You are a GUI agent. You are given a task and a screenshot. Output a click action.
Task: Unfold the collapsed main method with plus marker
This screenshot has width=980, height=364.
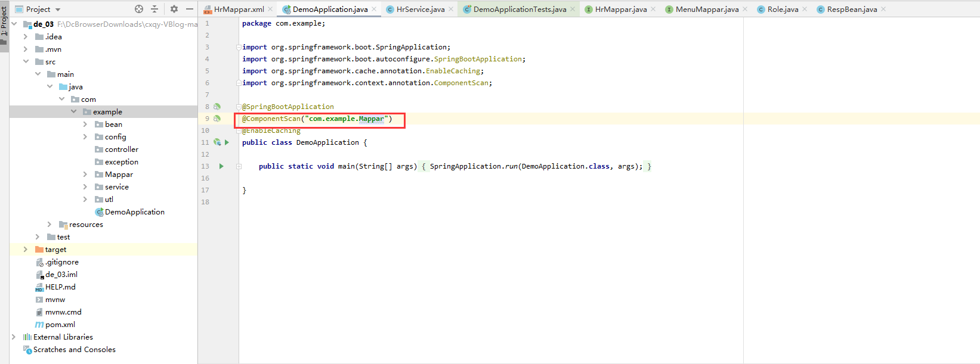coord(239,166)
